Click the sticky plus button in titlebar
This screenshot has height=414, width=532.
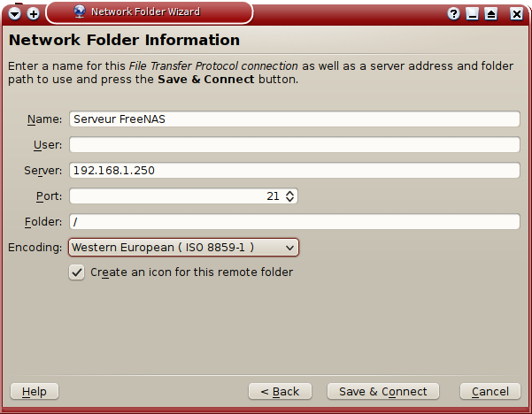[x=34, y=13]
